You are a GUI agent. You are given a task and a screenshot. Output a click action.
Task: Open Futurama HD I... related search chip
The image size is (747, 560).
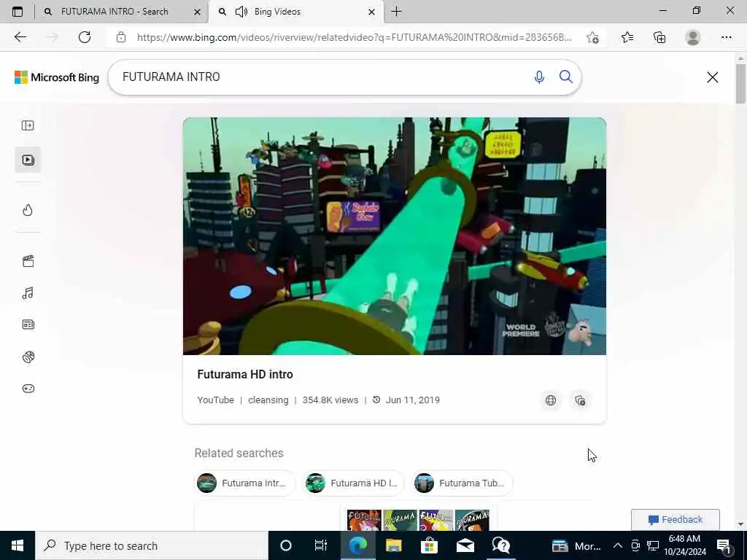coord(354,483)
